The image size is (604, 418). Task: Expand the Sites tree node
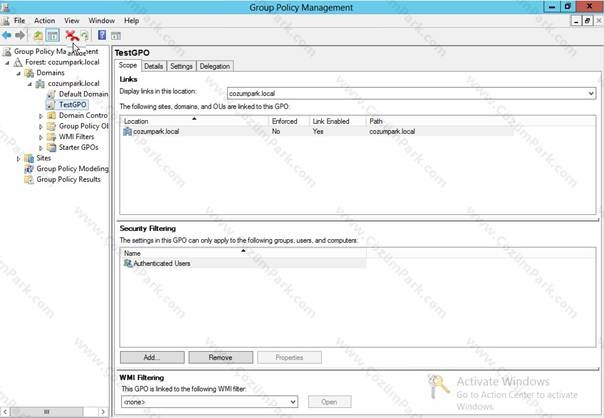[x=18, y=158]
